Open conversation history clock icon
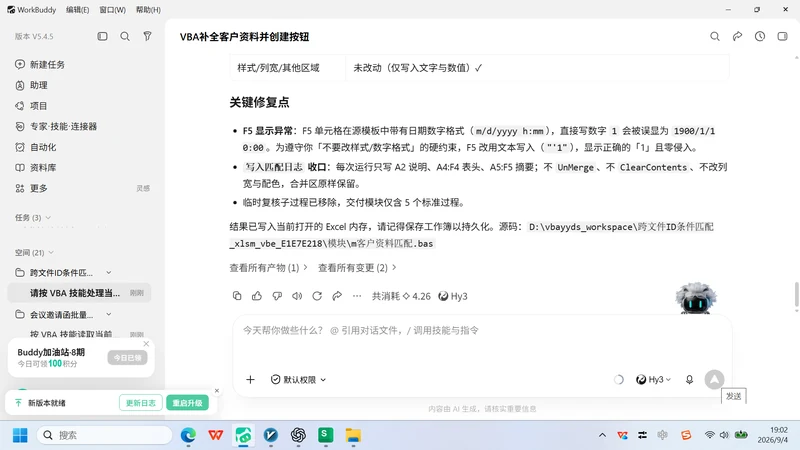The height and width of the screenshot is (450, 800). pyautogui.click(x=760, y=36)
